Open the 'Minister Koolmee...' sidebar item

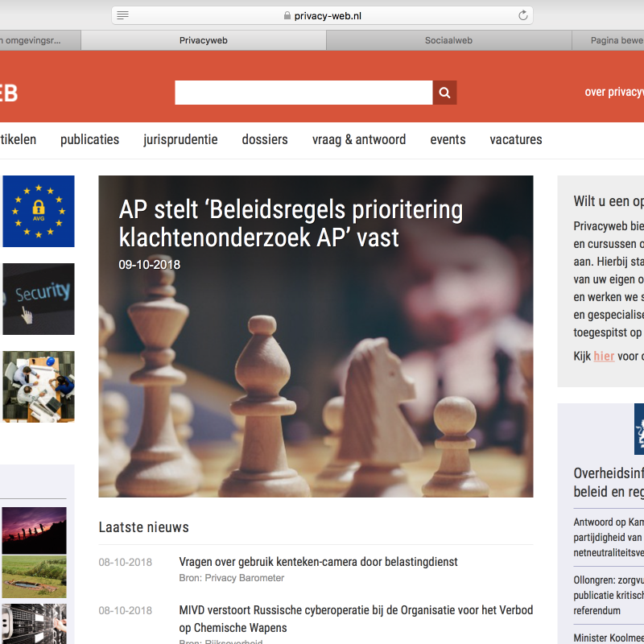[x=609, y=638]
